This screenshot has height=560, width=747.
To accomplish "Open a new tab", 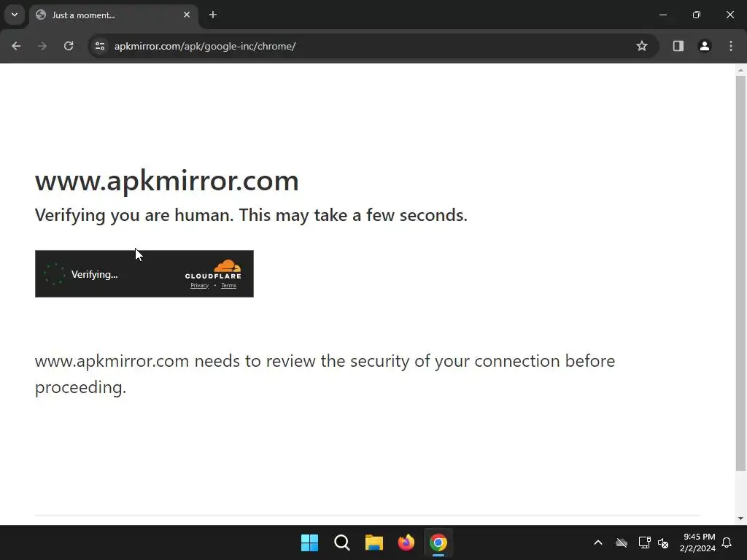I will [213, 15].
